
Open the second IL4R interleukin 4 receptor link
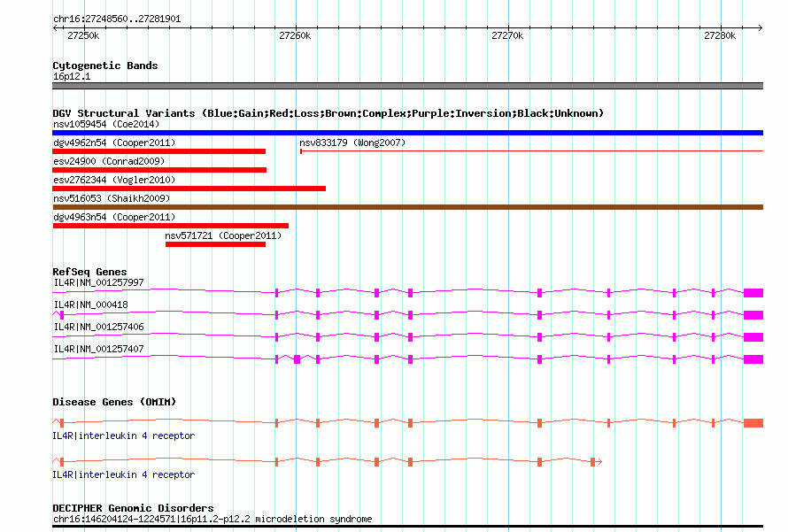pyautogui.click(x=124, y=474)
